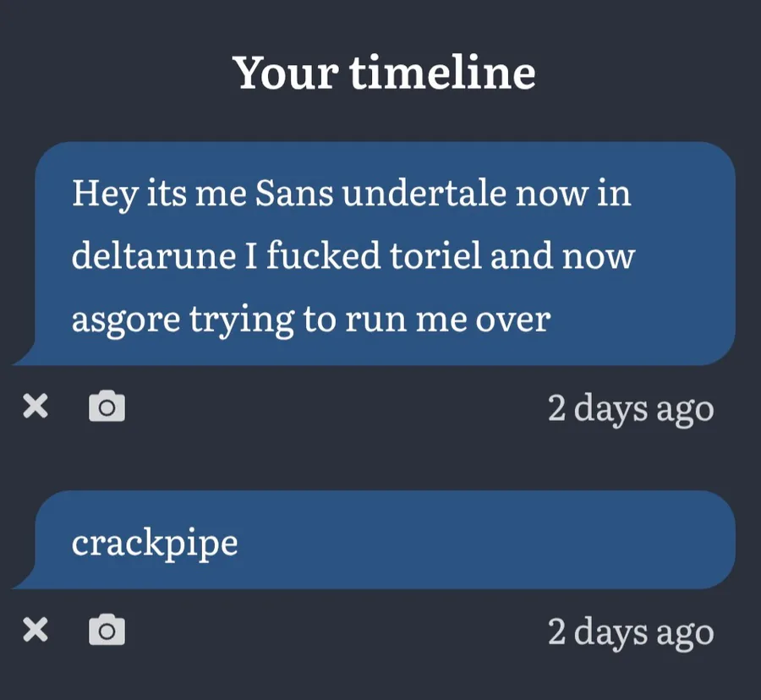Open timestamp "2 days ago" under "crackpipe" post

630,632
